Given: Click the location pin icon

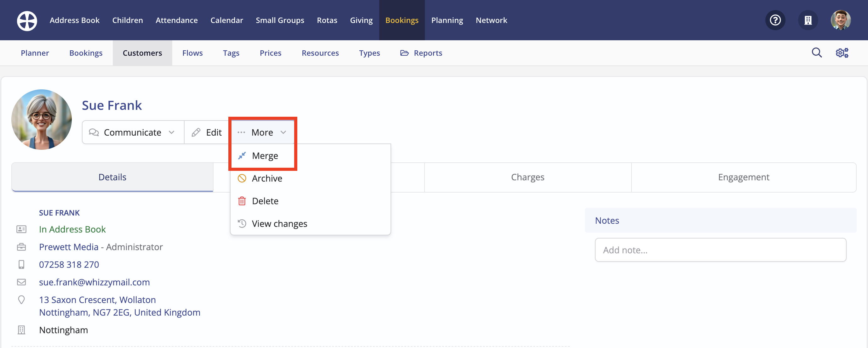Looking at the screenshot, I should tap(21, 300).
